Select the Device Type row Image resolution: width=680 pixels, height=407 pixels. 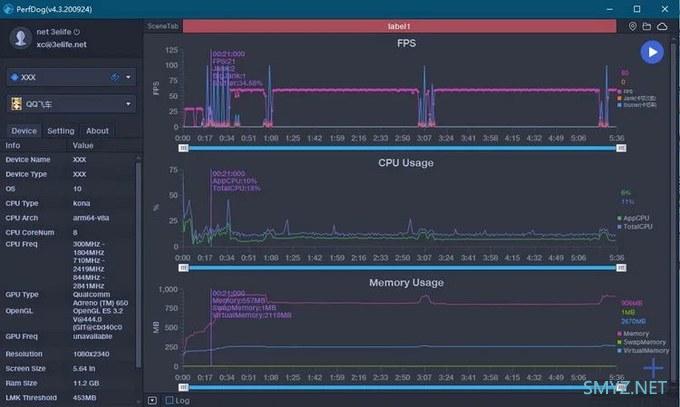tap(69, 174)
